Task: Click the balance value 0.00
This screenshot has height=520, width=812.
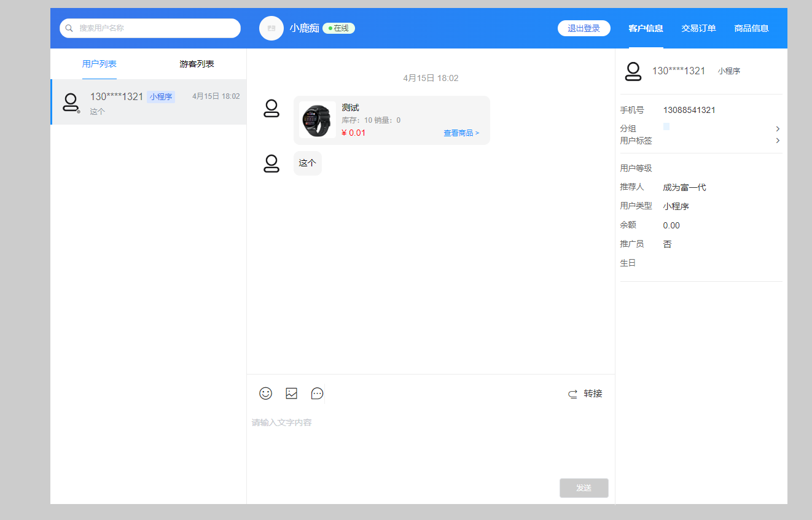Action: point(671,226)
